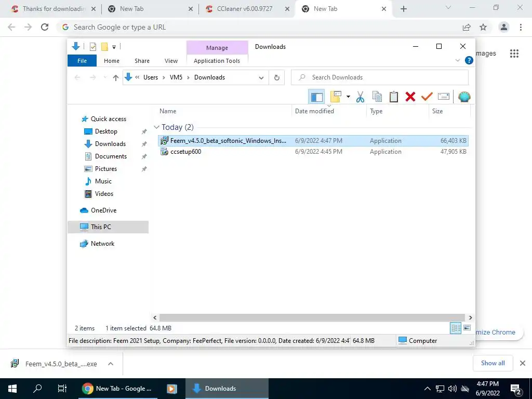Open the address bar history dropdown
The image size is (532, 399).
click(261, 78)
